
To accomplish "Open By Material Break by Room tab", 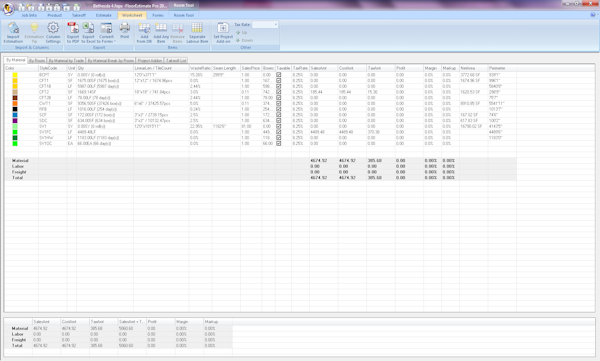I will [111, 60].
